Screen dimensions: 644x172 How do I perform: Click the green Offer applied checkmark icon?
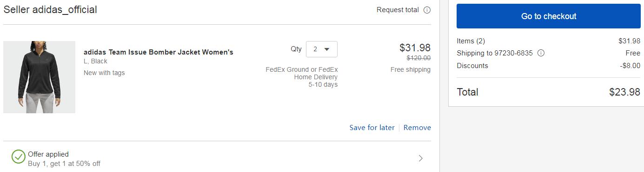click(x=18, y=157)
